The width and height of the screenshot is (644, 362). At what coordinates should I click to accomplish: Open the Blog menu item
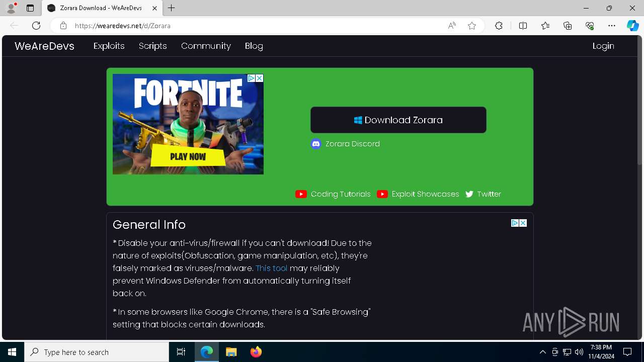tap(254, 46)
